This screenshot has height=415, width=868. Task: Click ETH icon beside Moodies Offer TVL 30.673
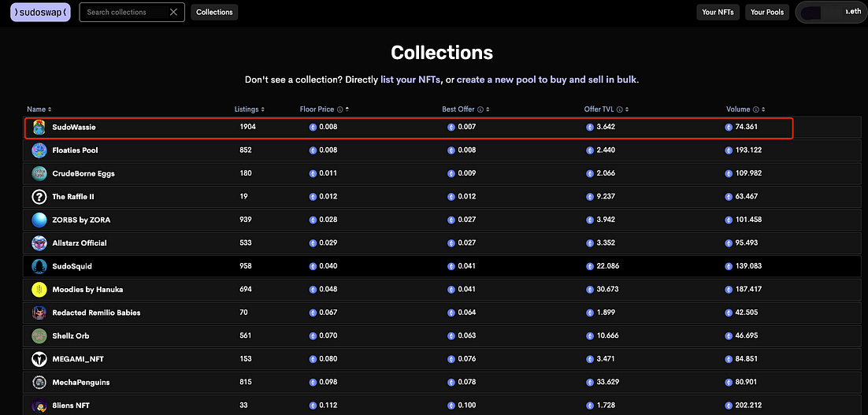coord(589,290)
